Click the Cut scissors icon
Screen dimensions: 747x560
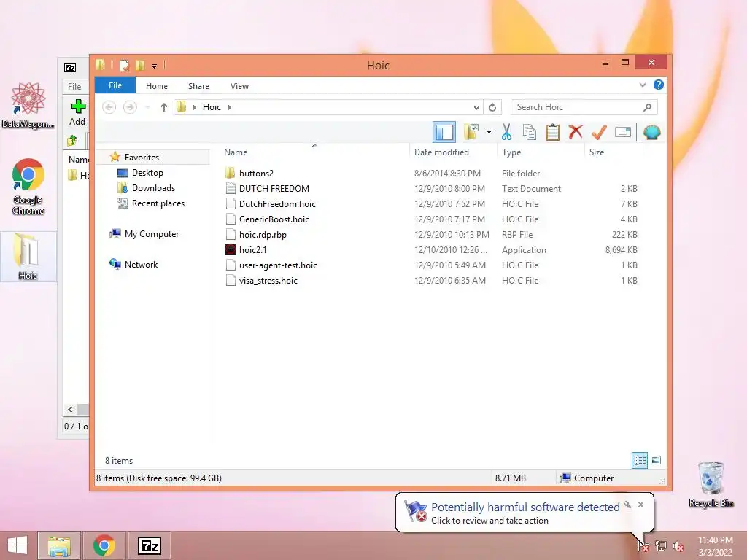[506, 132]
